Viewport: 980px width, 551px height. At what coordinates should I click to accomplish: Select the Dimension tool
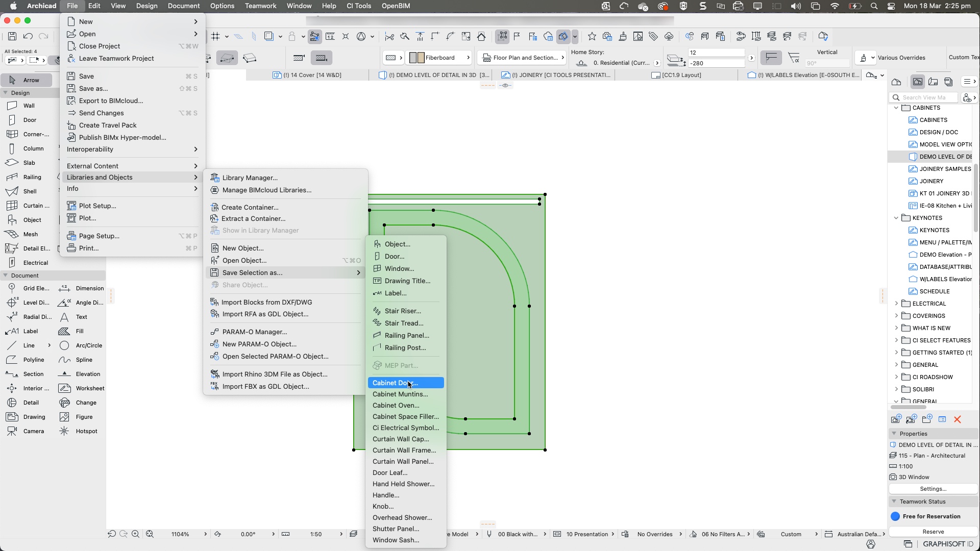click(81, 288)
